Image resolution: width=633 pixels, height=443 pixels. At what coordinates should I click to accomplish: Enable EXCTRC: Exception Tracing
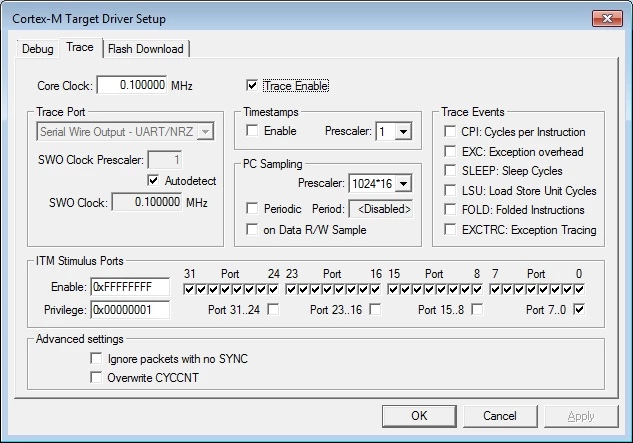click(450, 229)
